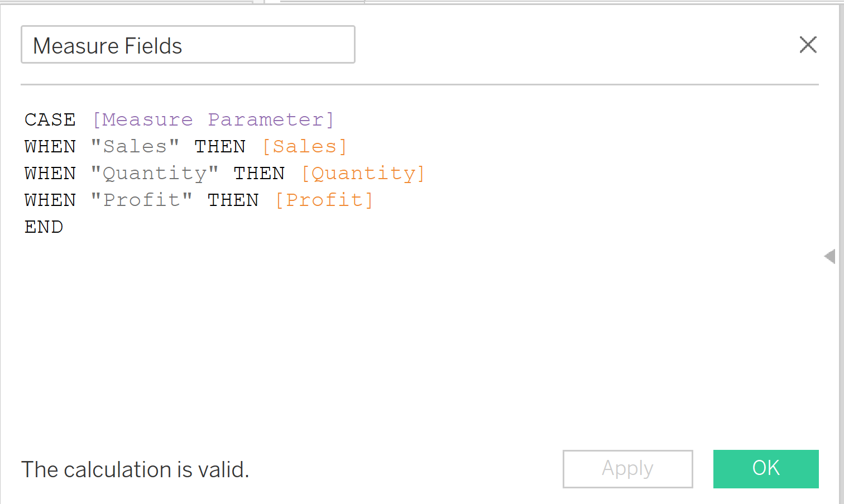844x504 pixels.
Task: Click the [Measure Parameter] reference
Action: coord(213,120)
